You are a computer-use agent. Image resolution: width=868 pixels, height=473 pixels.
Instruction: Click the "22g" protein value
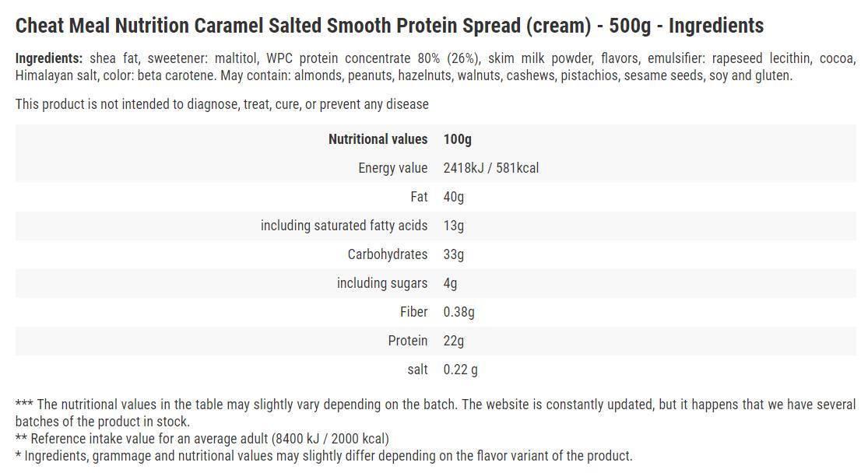pyautogui.click(x=453, y=341)
